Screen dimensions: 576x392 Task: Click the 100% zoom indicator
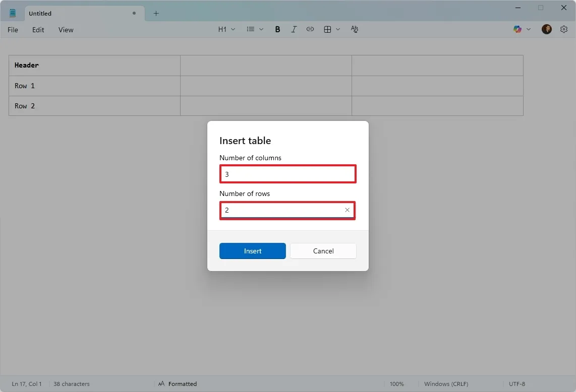(x=397, y=383)
